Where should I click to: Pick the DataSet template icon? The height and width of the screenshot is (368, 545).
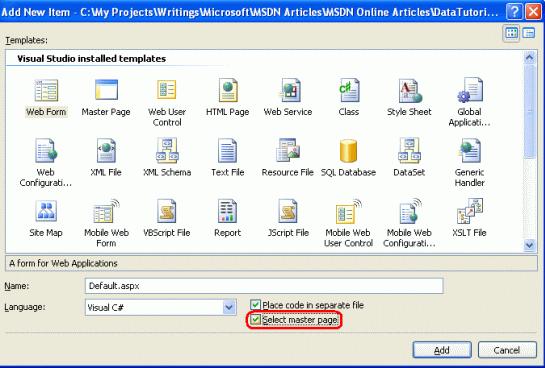[409, 150]
